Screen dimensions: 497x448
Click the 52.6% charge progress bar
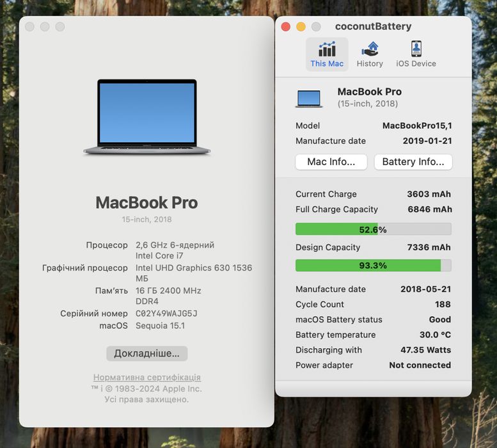coord(373,229)
